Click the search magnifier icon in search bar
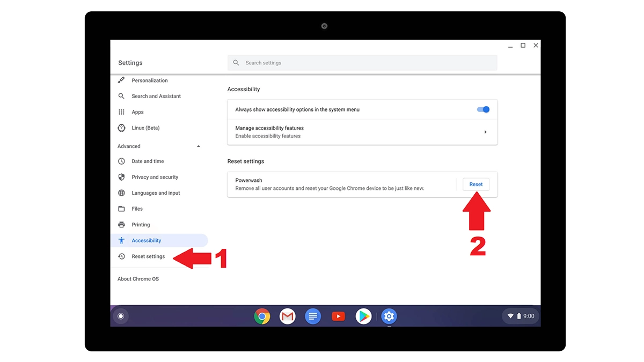Screen dimensions: 644x362 tap(236, 63)
